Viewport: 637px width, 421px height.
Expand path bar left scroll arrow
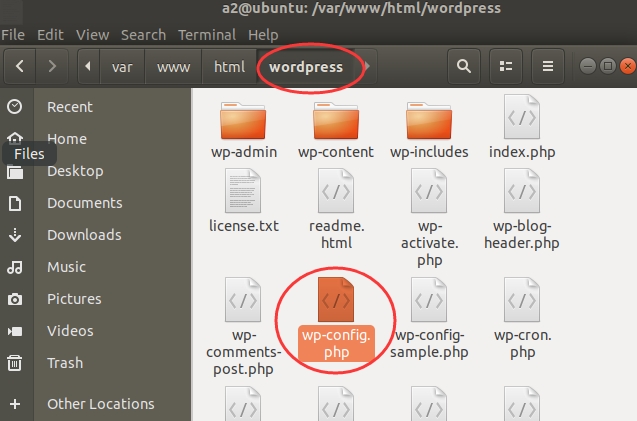tap(88, 66)
